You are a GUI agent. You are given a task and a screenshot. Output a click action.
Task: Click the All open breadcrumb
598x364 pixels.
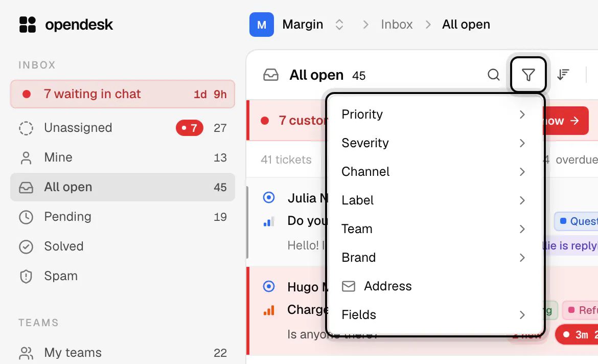(466, 25)
